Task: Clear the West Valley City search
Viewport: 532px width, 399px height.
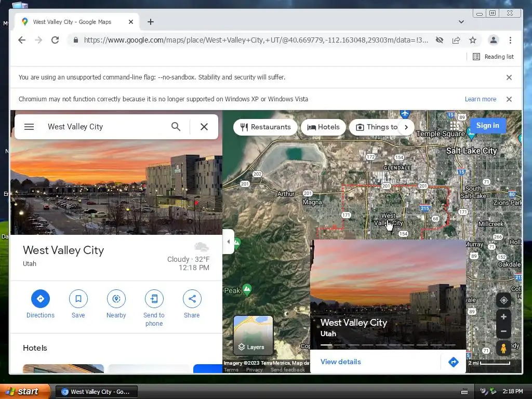Action: tap(204, 127)
